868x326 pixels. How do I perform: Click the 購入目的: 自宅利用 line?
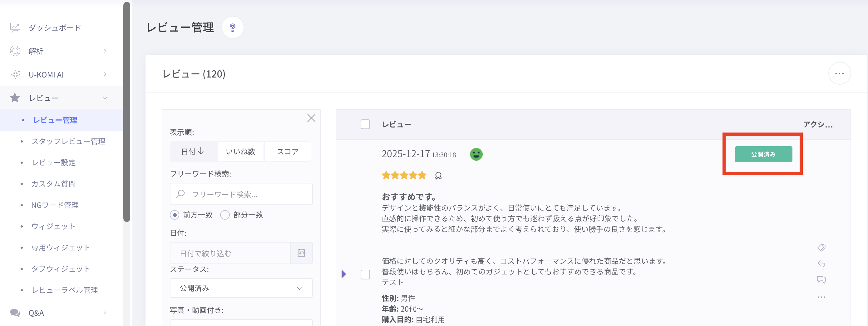pos(413,319)
